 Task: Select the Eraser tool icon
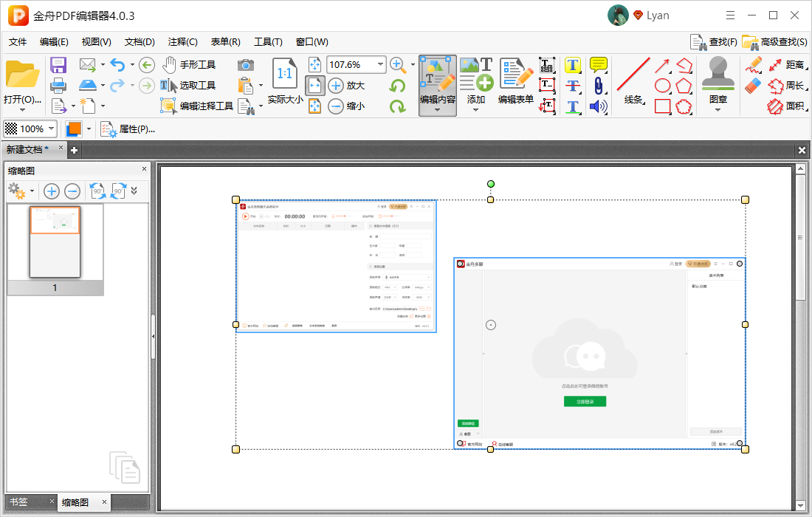tap(752, 86)
